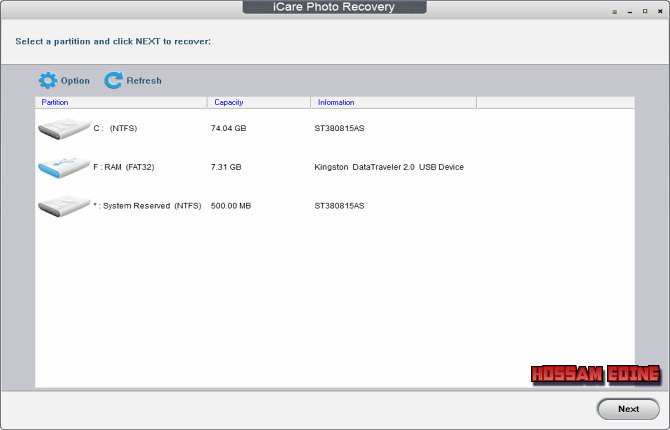Maximize the iCare Photo Recovery window
Screen dimensions: 670x430
tap(645, 12)
